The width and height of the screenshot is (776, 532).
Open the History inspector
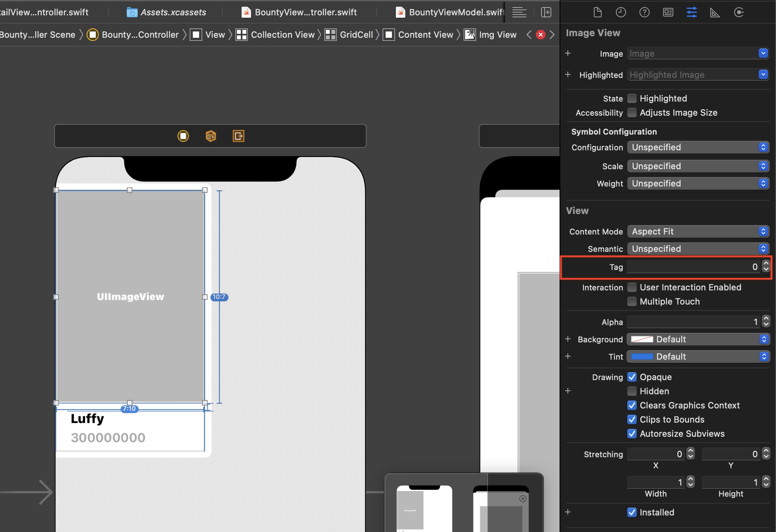pyautogui.click(x=621, y=12)
